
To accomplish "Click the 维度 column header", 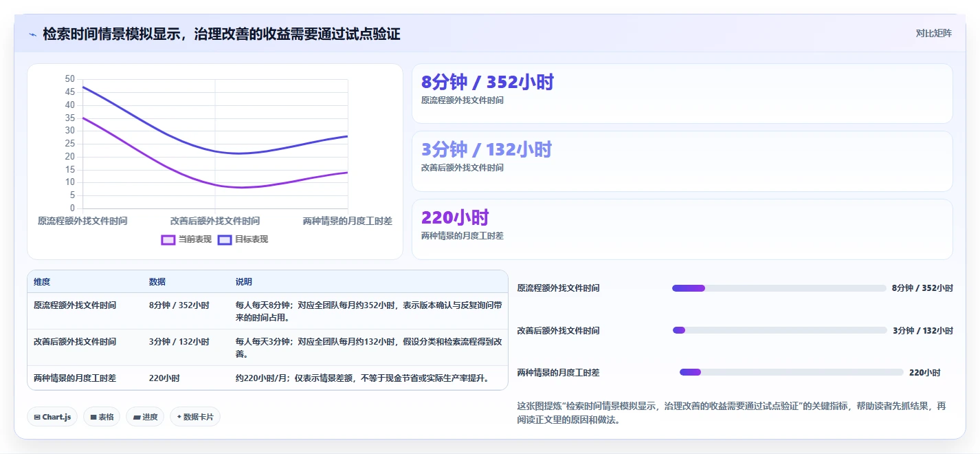I will click(42, 282).
